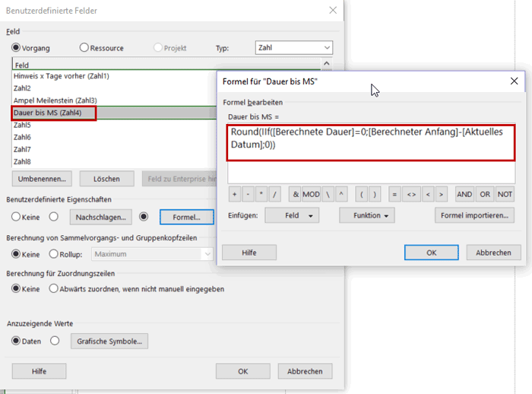This screenshot has width=532, height=394.
Task: Click the plus operator button
Action: [235, 194]
